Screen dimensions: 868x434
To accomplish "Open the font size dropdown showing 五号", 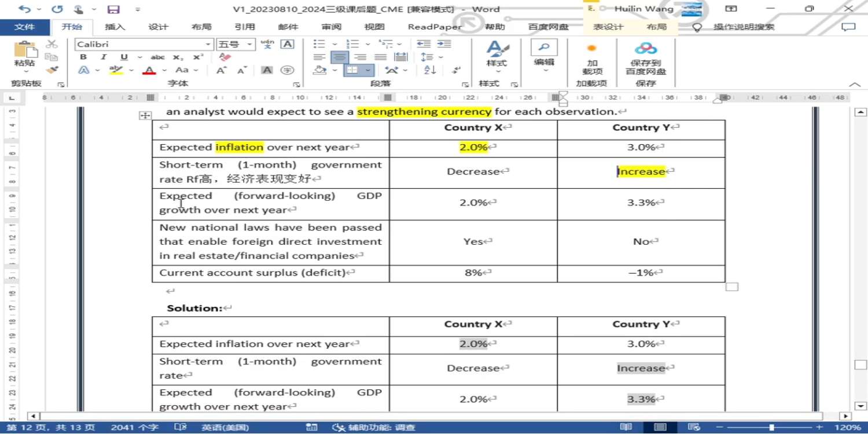I will tap(250, 45).
